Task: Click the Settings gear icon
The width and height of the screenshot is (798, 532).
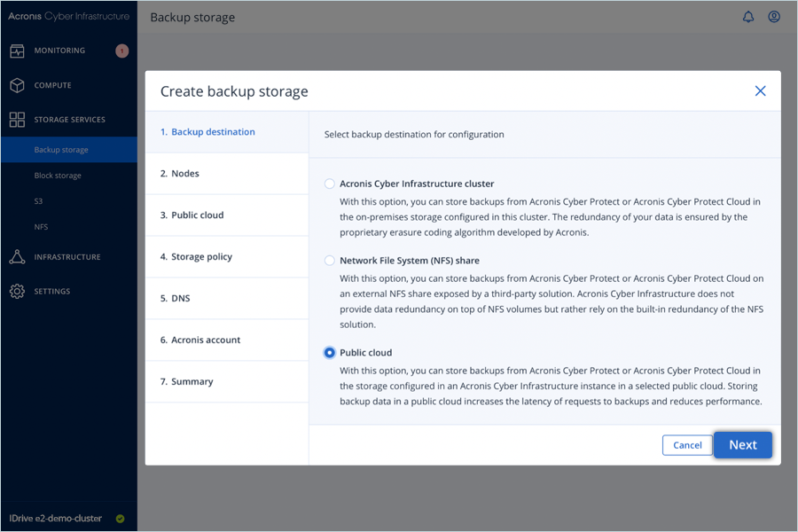Action: [x=17, y=292]
